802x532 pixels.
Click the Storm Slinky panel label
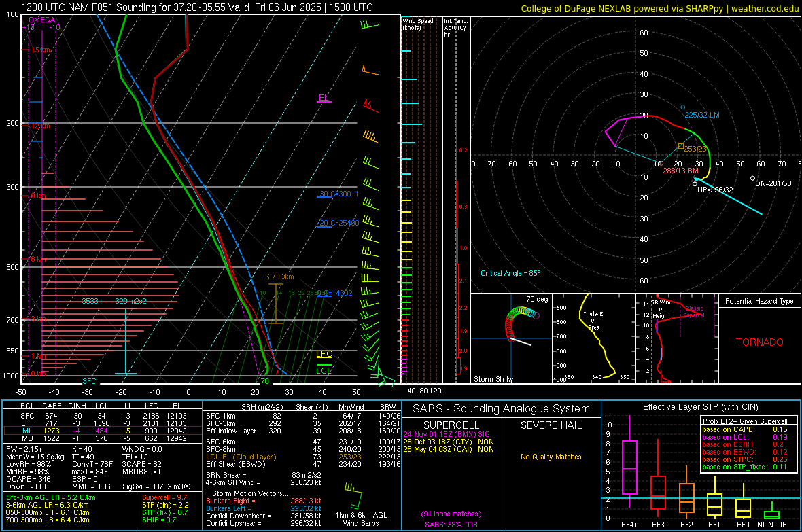(x=493, y=379)
